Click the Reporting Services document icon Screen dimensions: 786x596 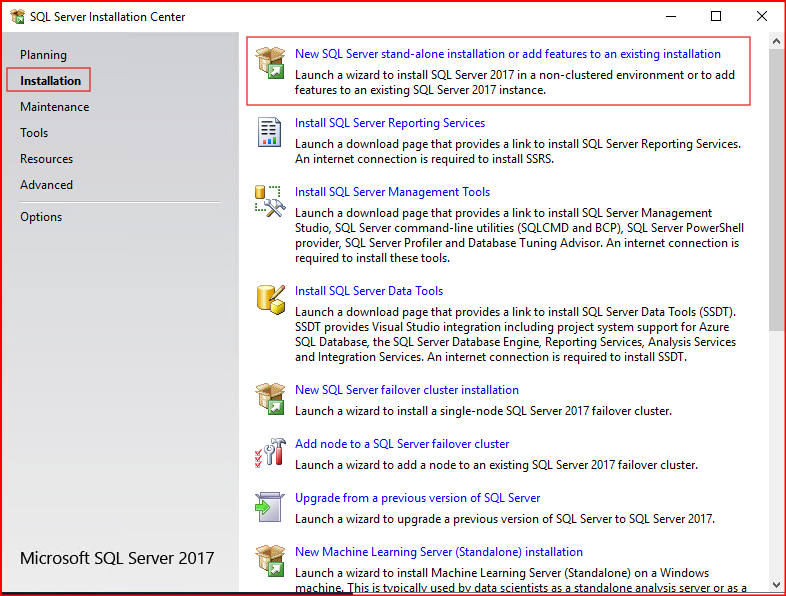pyautogui.click(x=269, y=132)
